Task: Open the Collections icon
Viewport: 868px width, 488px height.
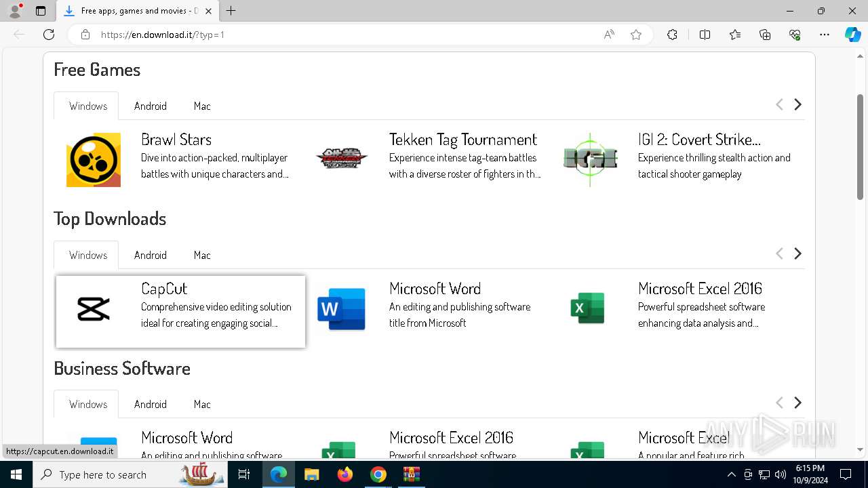Action: [765, 35]
